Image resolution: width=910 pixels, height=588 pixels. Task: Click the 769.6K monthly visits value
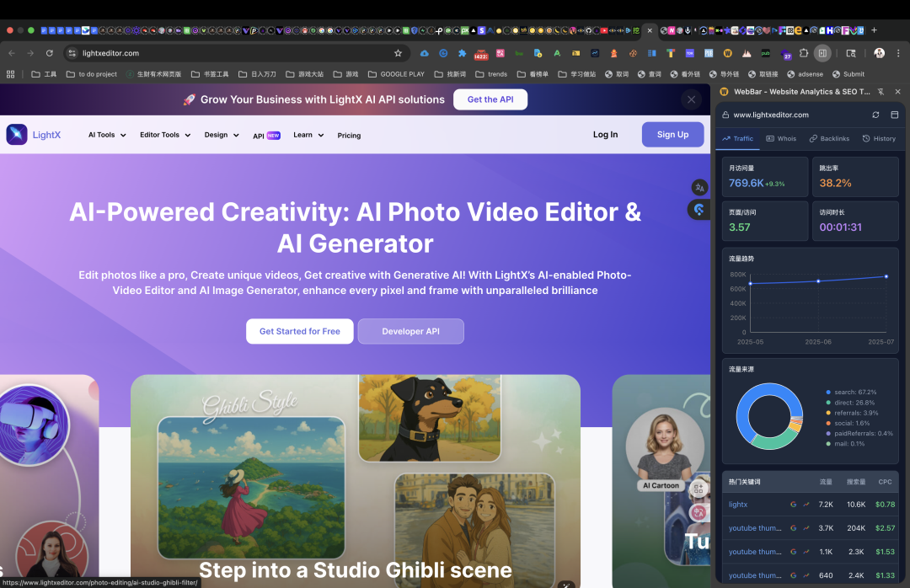(747, 183)
